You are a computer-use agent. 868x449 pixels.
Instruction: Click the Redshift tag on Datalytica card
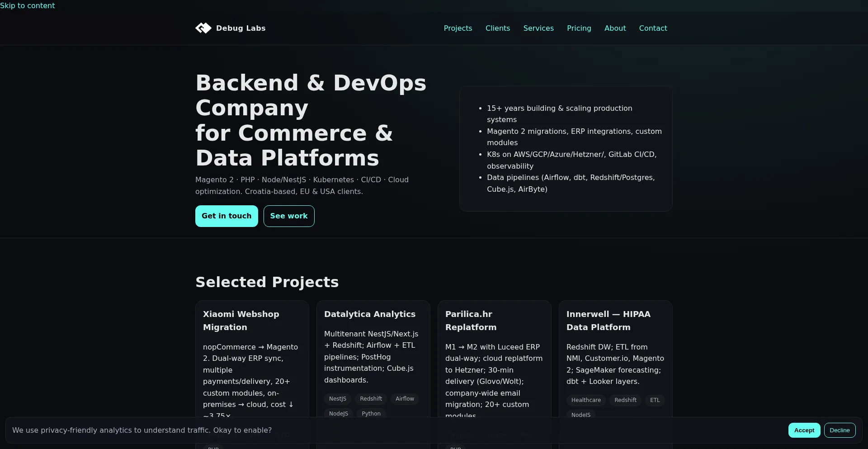point(371,399)
